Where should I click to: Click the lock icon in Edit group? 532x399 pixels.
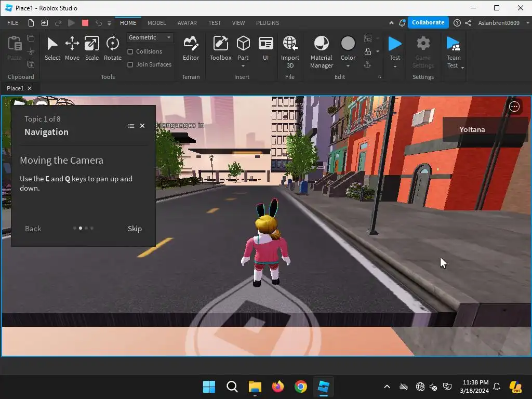[x=367, y=51]
